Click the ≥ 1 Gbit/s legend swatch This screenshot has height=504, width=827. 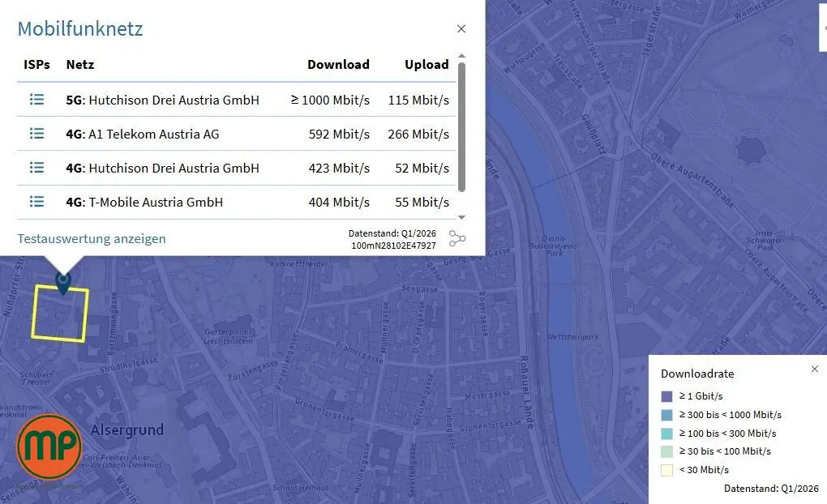coord(666,396)
